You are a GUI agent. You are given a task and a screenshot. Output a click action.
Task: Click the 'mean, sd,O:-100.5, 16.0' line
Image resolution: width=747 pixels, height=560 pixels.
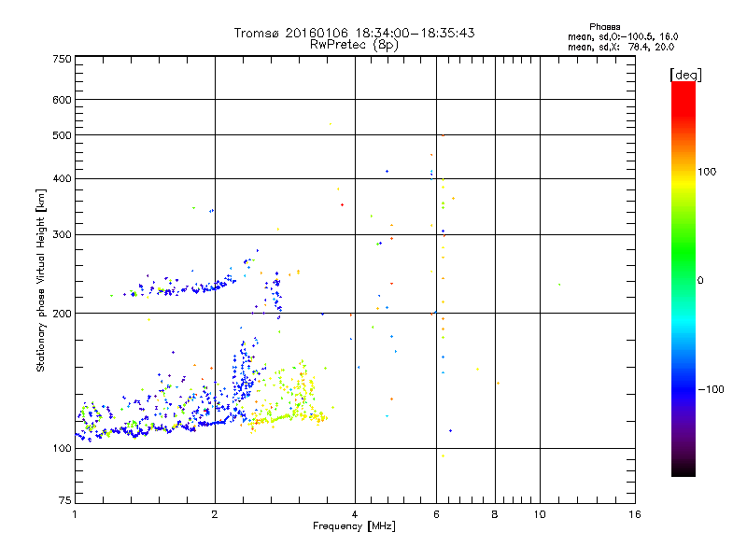[623, 36]
